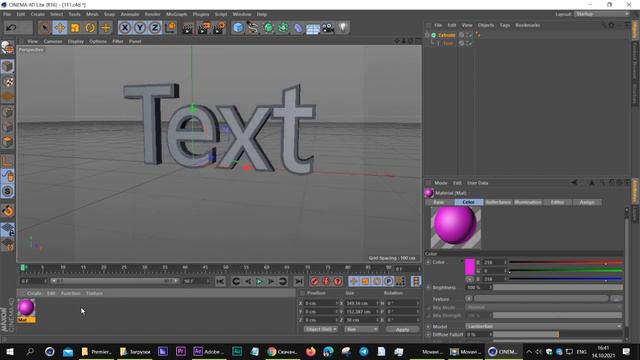This screenshot has width=640, height=360.
Task: Click the Apply button in Coordinates
Action: coord(402,329)
